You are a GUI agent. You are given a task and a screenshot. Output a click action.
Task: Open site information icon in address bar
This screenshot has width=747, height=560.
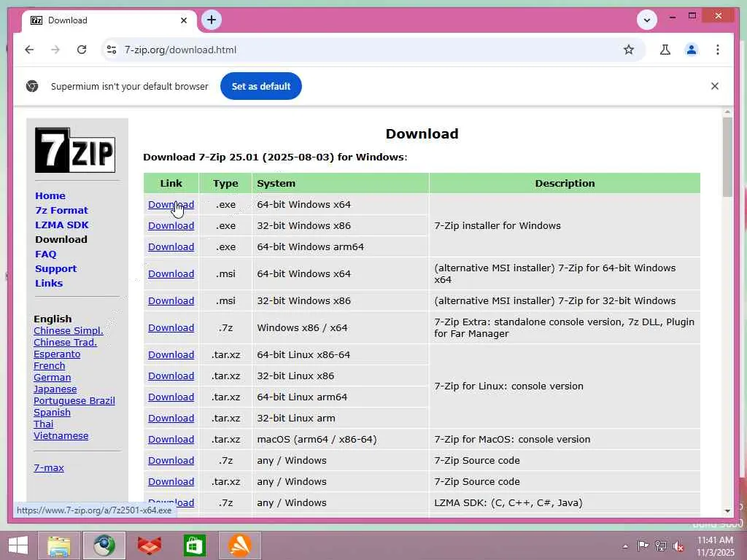click(112, 50)
